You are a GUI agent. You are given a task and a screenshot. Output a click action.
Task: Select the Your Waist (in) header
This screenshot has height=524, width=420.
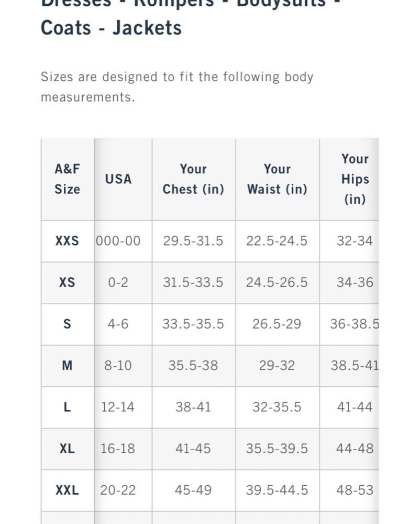pos(277,179)
